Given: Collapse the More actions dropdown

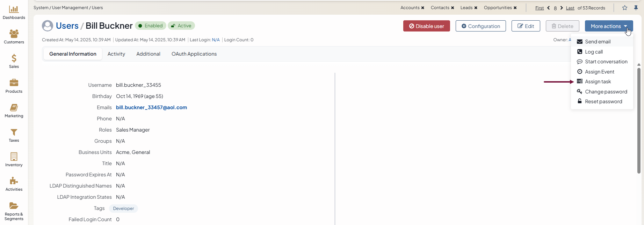Looking at the screenshot, I should [x=609, y=26].
